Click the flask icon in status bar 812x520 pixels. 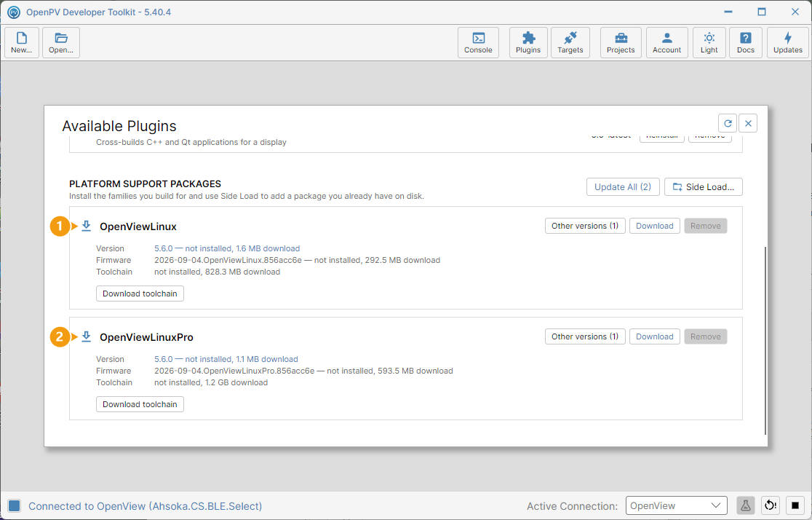pyautogui.click(x=746, y=505)
